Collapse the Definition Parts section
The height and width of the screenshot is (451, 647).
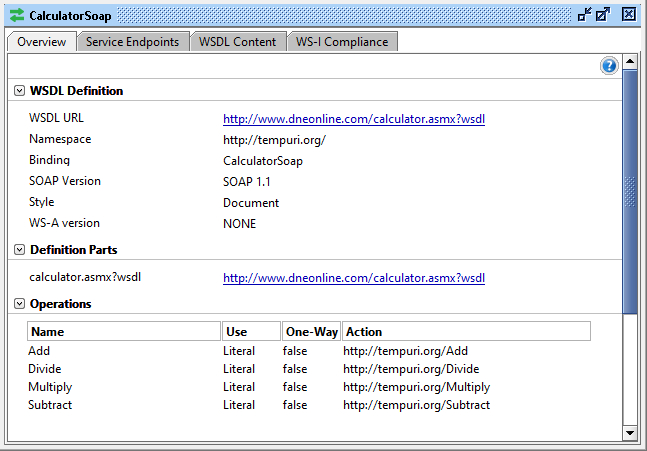tap(19, 249)
